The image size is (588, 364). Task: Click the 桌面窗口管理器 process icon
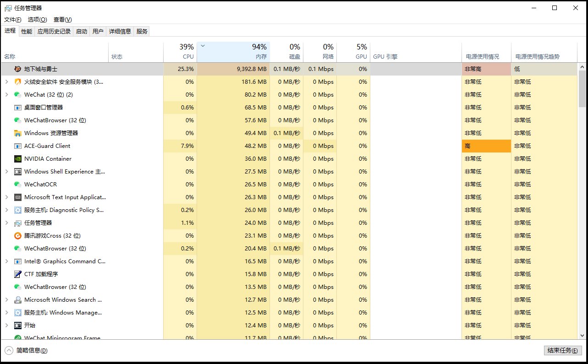[x=17, y=107]
